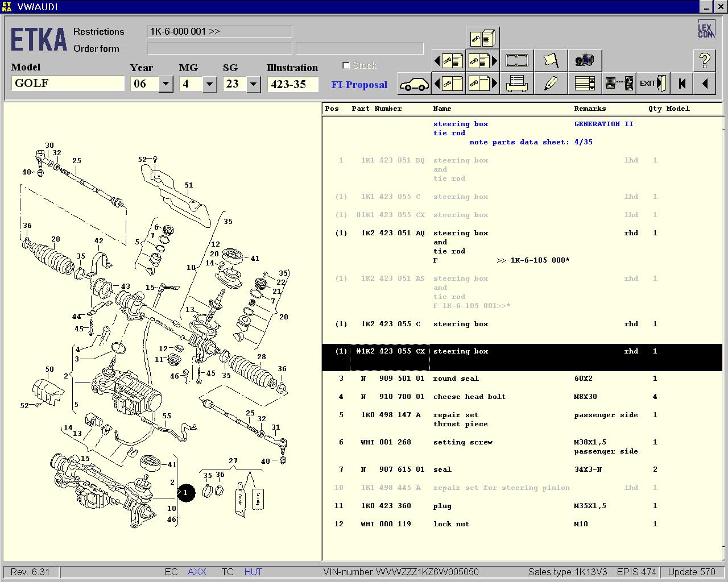Click the data transfer link icon
Image resolution: width=728 pixels, height=582 pixels.
(x=619, y=84)
